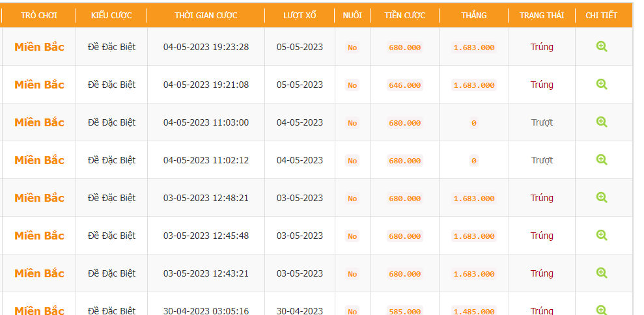This screenshot has height=315, width=644.
Task: Open Miền Bắc link in the 12:45:48 row
Action: tap(40, 236)
